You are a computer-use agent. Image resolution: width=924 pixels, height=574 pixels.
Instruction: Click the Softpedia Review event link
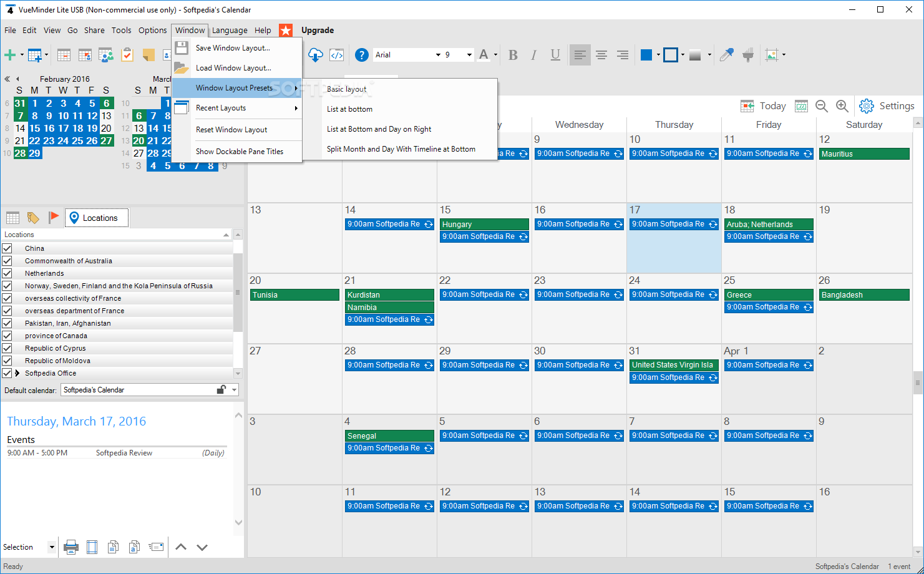[124, 453]
